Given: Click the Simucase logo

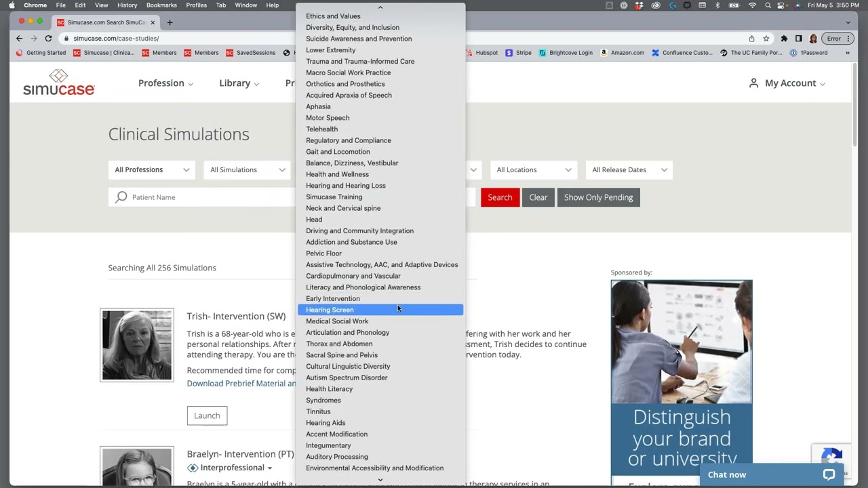Looking at the screenshot, I should coord(58,82).
